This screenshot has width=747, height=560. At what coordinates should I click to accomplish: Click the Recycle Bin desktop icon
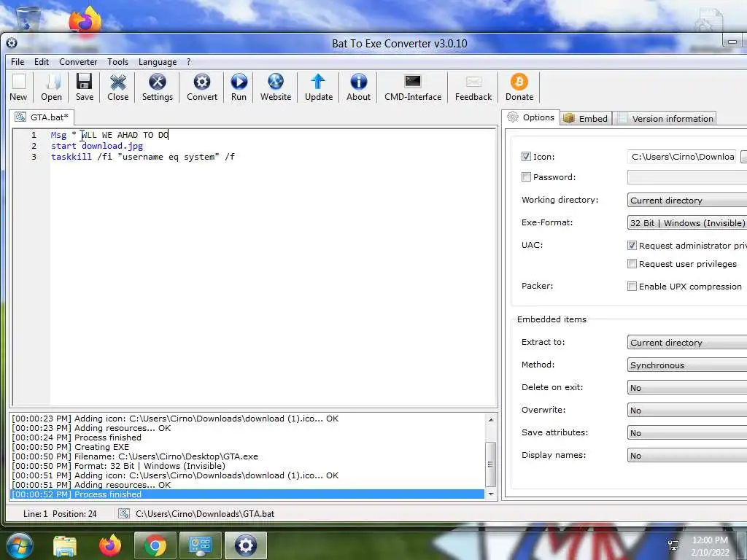27,18
